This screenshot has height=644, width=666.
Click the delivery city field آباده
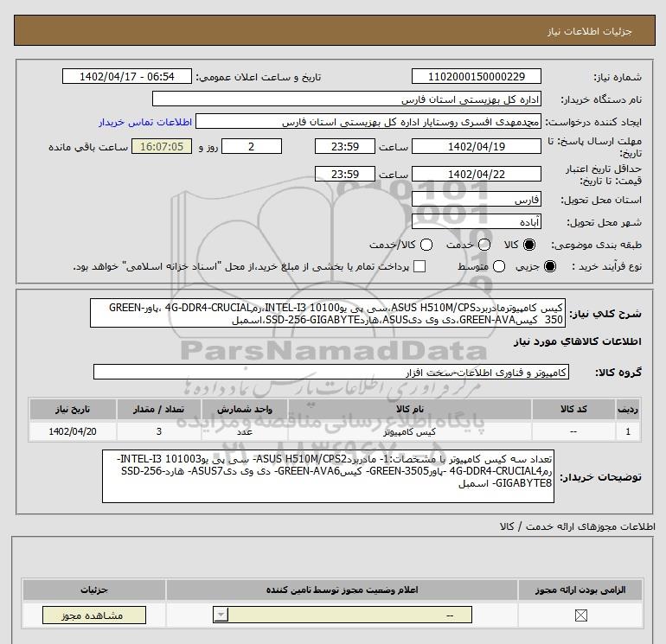coord(476,221)
